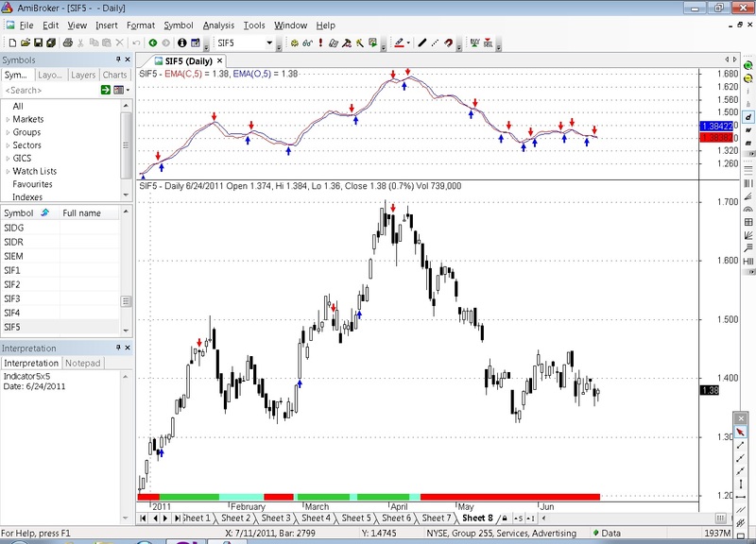Screen dimensions: 756x544
Task: Click the BUY arrow toolbar icon
Action: coord(475,42)
